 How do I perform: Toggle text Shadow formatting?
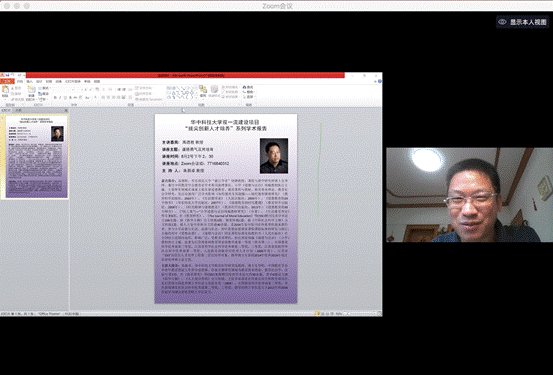click(70, 97)
